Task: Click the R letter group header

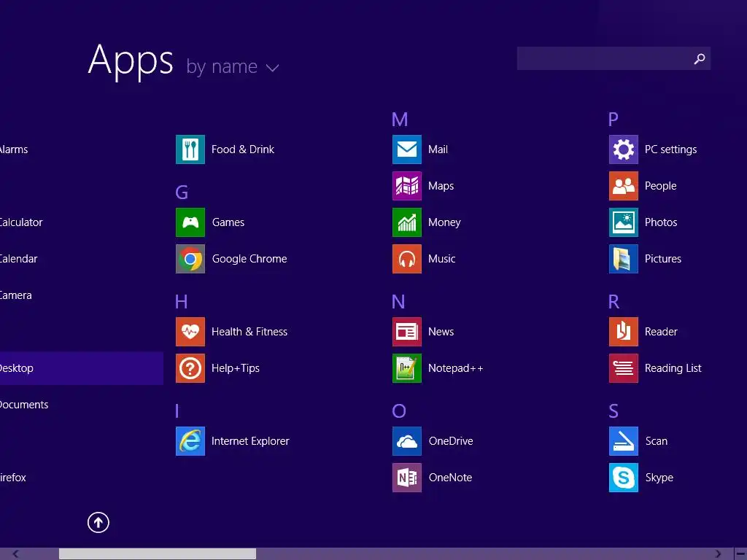Action: (614, 302)
